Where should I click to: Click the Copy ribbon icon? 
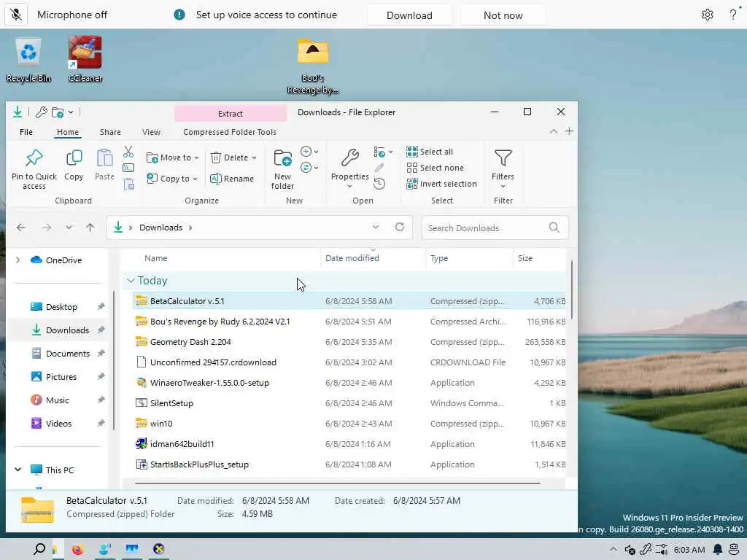click(x=74, y=157)
